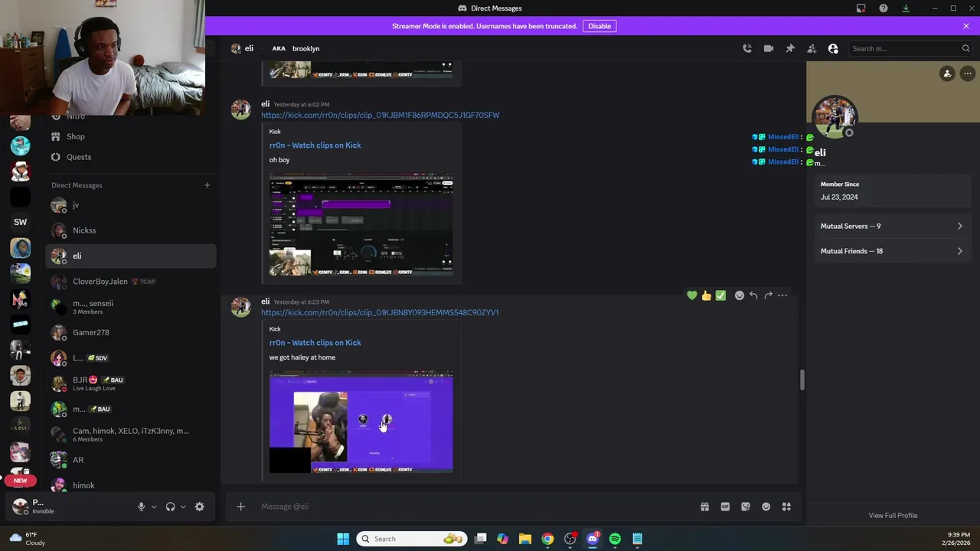980x551 pixels.
Task: Open Nickss direct message
Action: pyautogui.click(x=131, y=230)
